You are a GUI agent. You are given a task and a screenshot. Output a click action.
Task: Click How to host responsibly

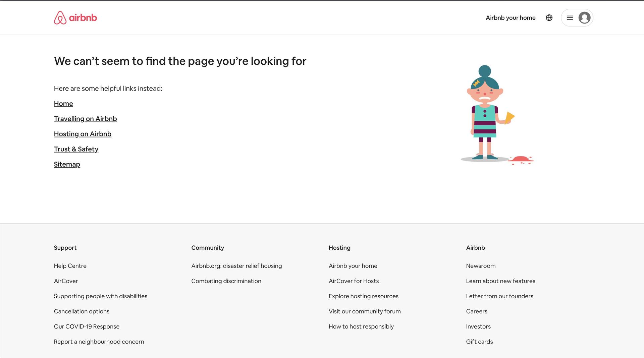pos(361,326)
